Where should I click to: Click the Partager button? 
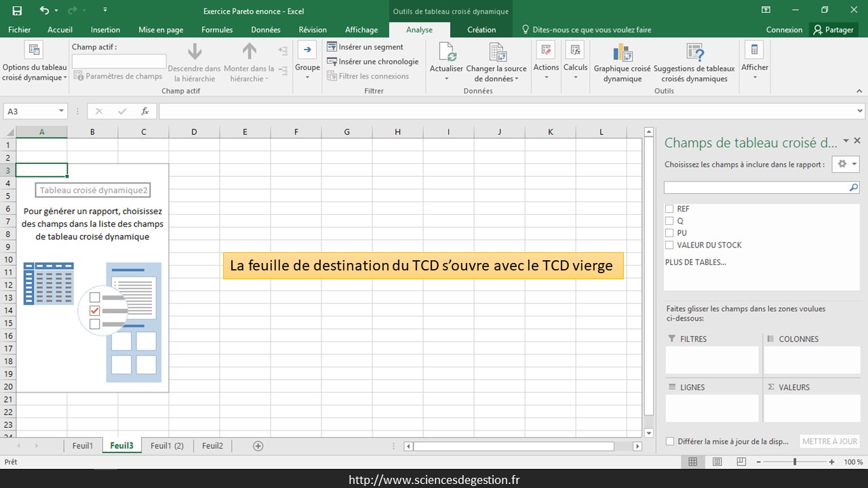point(833,30)
